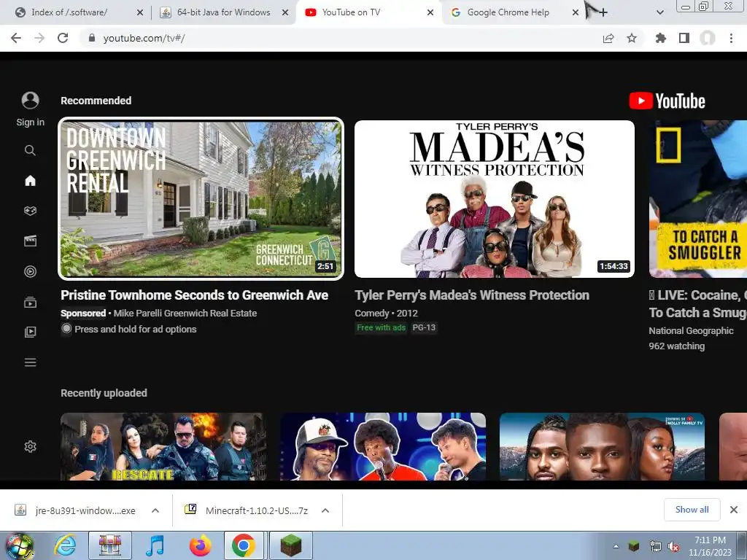Switch to Google Chrome Help tab
Screen dimensions: 747x560
[508, 12]
